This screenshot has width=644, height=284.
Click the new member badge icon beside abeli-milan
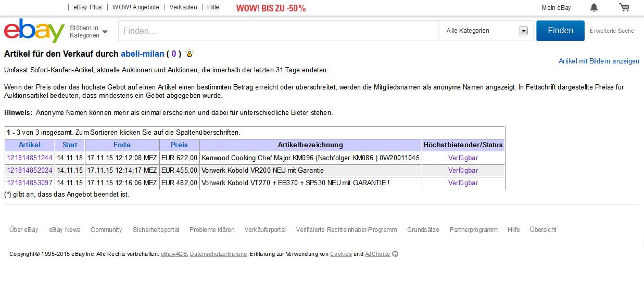click(x=190, y=53)
